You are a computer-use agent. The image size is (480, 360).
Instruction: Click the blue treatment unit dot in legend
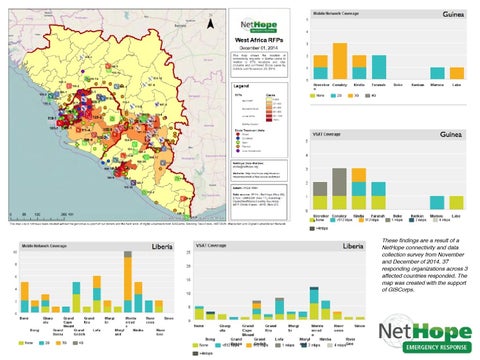pyautogui.click(x=238, y=138)
